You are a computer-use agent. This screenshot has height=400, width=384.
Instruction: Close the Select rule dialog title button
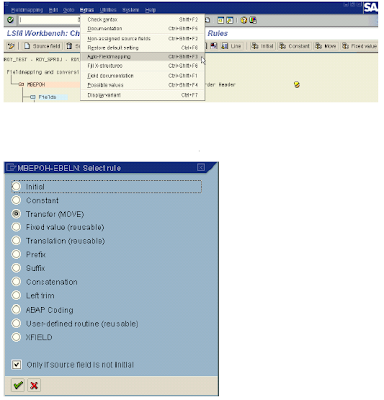point(201,167)
